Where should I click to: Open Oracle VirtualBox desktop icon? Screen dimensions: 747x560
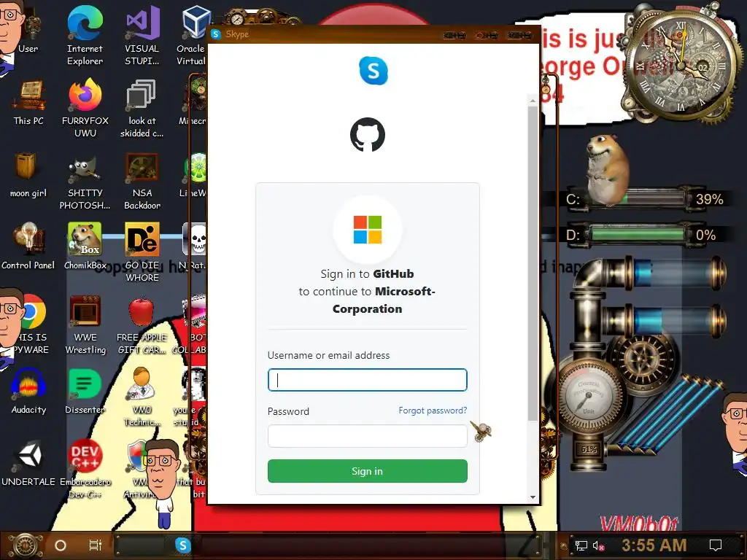point(193,36)
